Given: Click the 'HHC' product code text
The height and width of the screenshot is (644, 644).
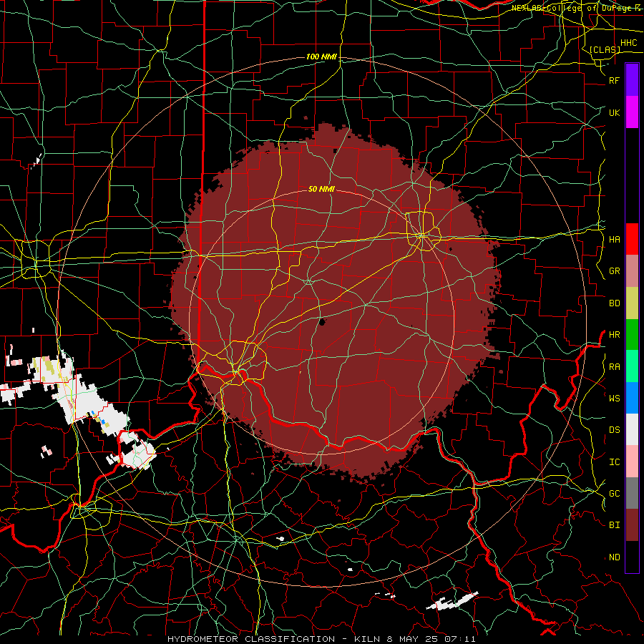Looking at the screenshot, I should pos(628,43).
